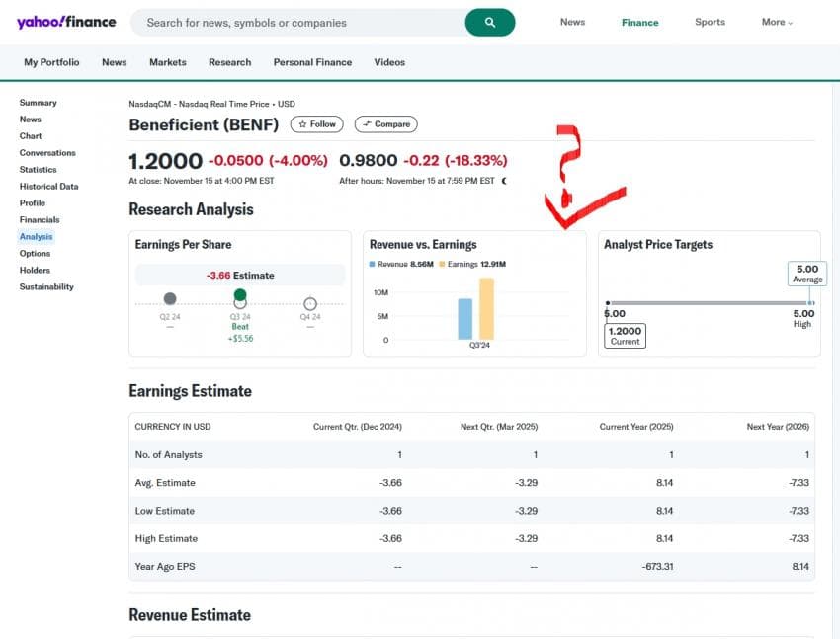Image resolution: width=840 pixels, height=639 pixels.
Task: Click the Compare button
Action: pos(385,124)
